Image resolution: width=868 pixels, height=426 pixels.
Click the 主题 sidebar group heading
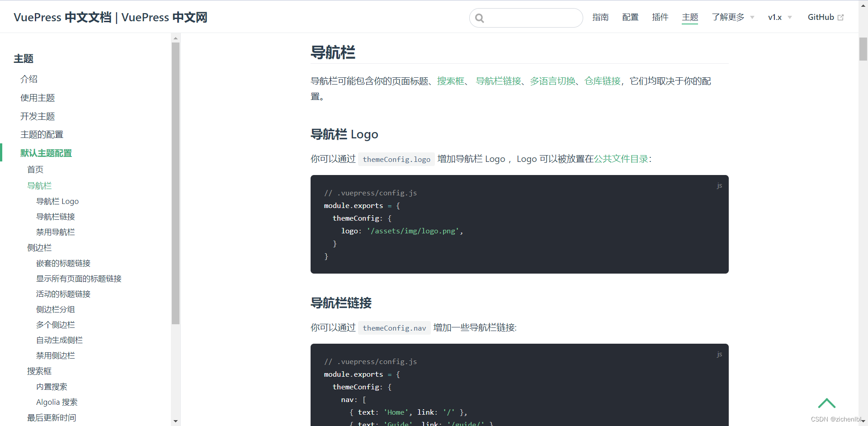click(x=24, y=59)
